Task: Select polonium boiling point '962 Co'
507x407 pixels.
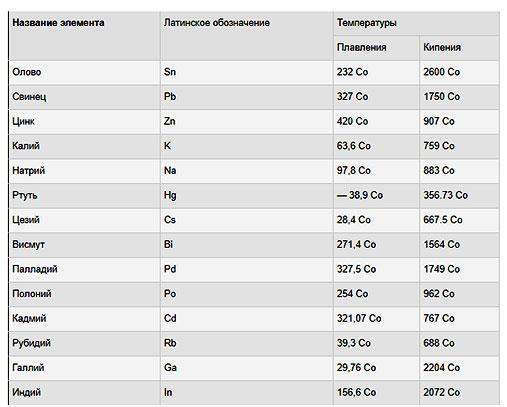Action: click(x=439, y=294)
